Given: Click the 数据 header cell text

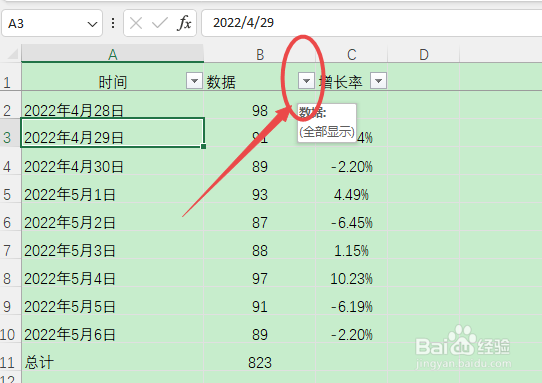Looking at the screenshot, I should click(221, 82).
